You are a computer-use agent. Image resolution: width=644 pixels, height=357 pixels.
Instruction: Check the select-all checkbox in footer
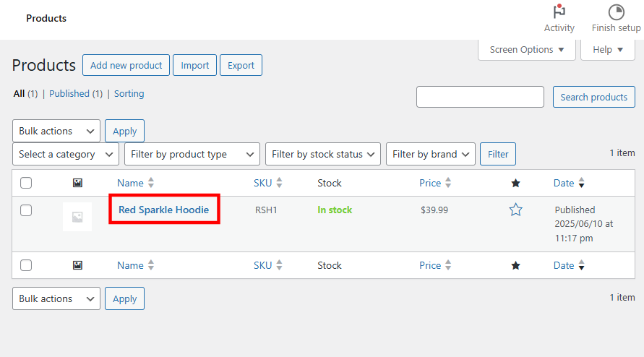[26, 266]
